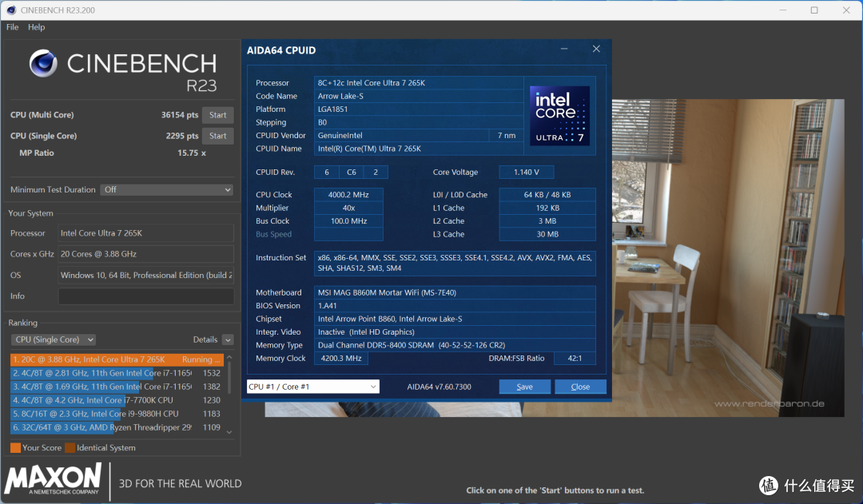Click the Core Voltage 1.140 V value

point(526,173)
